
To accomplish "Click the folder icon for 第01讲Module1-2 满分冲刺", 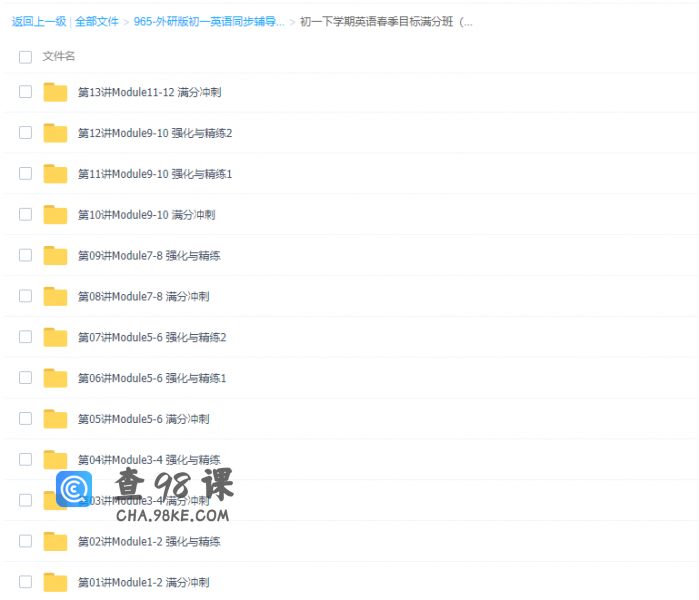I will click(55, 582).
